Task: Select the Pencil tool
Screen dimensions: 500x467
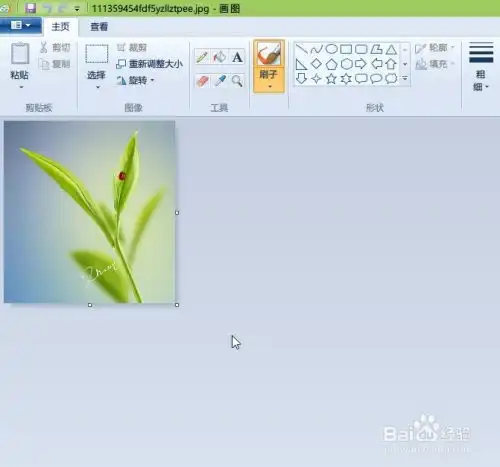Action: point(202,57)
